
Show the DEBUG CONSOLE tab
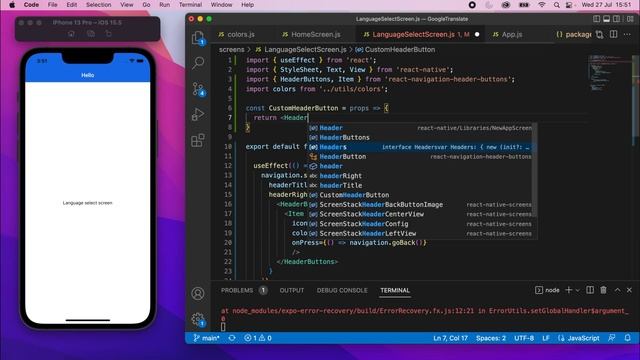coord(342,290)
